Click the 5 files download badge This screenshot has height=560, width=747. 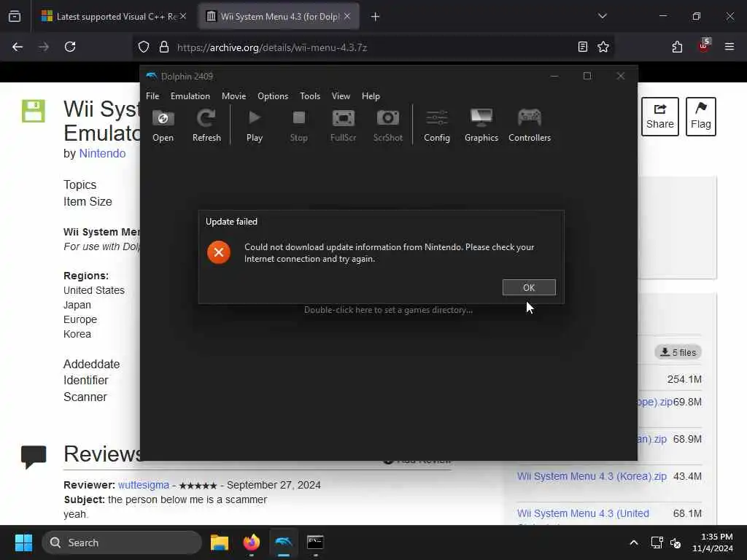coord(678,352)
